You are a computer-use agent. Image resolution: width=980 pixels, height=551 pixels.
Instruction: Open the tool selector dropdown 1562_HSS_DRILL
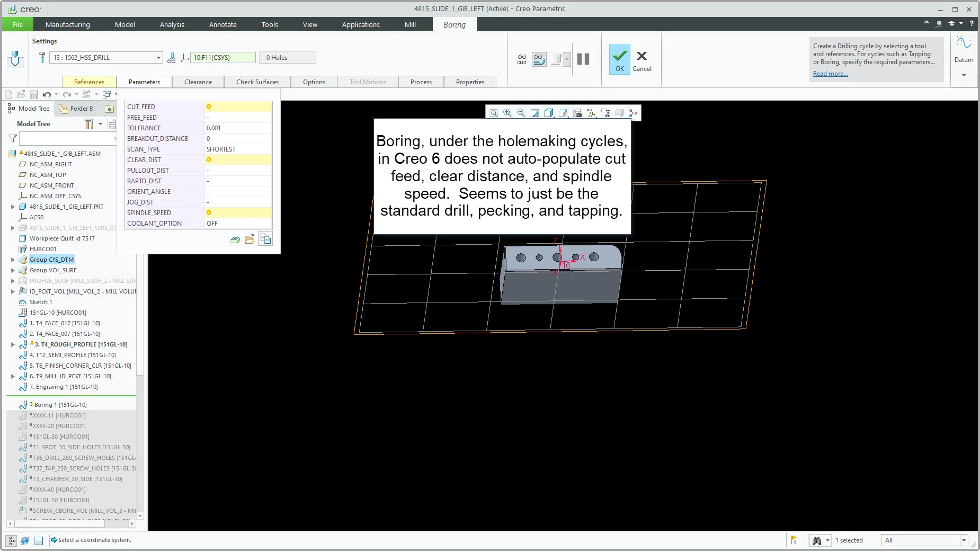(158, 58)
